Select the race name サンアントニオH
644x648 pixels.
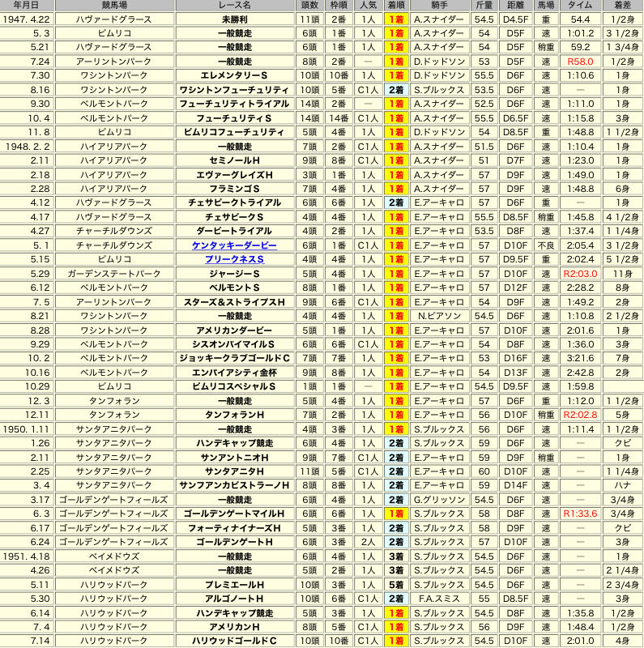(234, 458)
